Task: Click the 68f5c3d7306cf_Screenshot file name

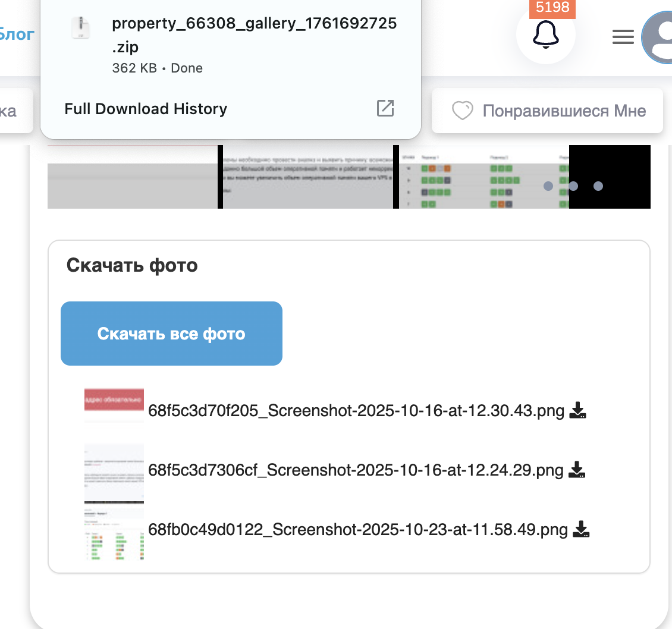Action: (x=356, y=470)
